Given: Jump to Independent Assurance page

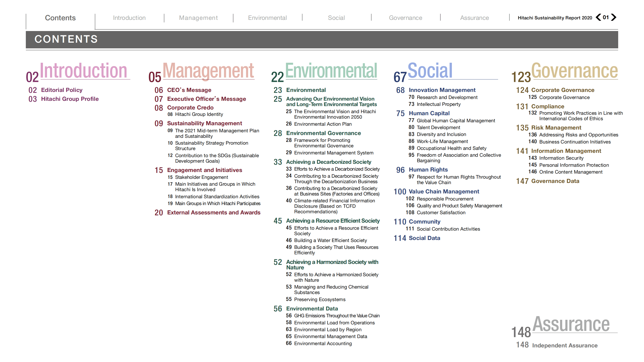Looking at the screenshot, I should 565,345.
